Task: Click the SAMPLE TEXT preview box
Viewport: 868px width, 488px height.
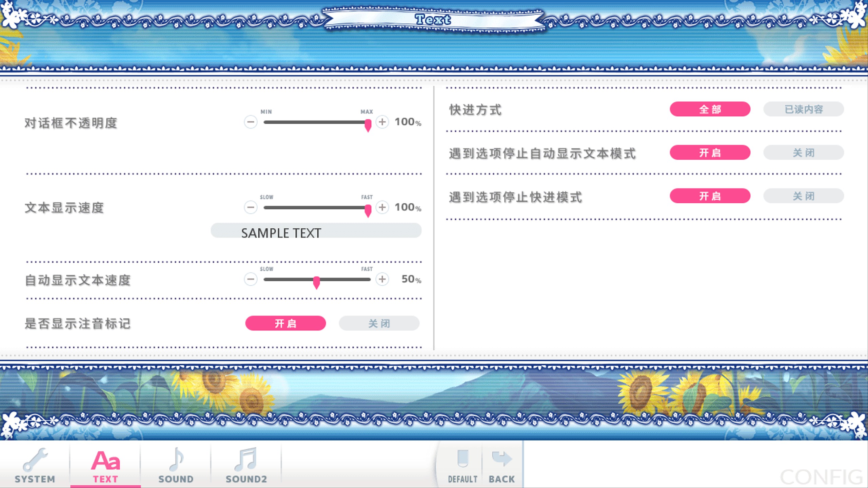Action: [x=316, y=231]
